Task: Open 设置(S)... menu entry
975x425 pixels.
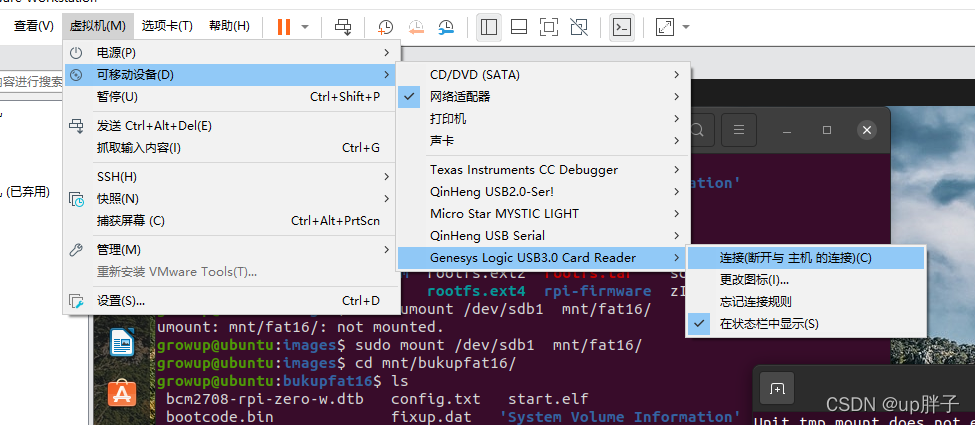Action: click(x=231, y=301)
